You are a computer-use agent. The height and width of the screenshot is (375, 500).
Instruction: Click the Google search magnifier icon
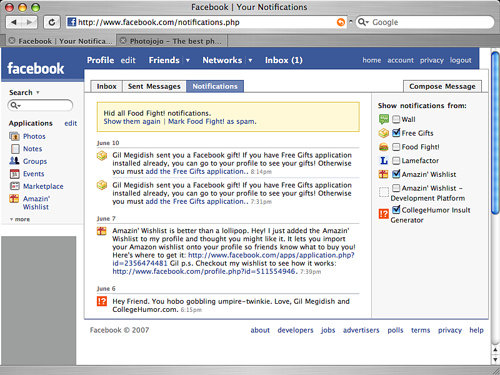click(362, 22)
